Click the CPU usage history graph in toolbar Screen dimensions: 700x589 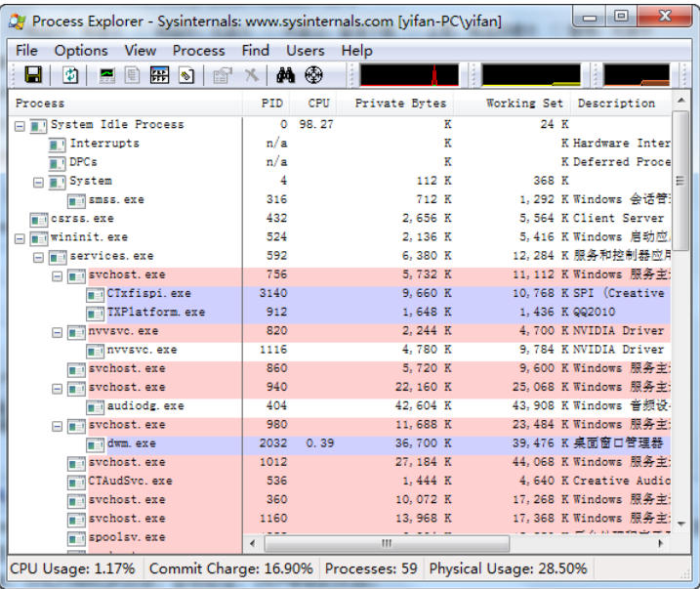409,75
